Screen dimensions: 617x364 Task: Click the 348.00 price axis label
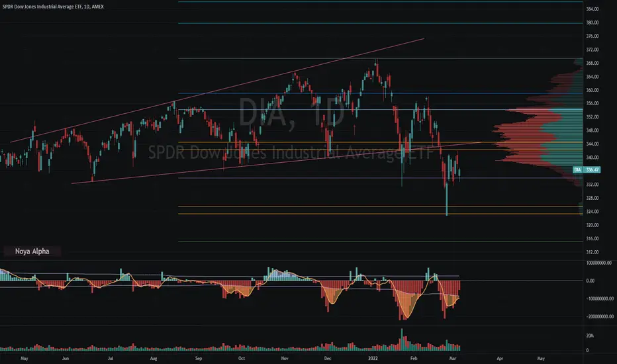coord(593,130)
